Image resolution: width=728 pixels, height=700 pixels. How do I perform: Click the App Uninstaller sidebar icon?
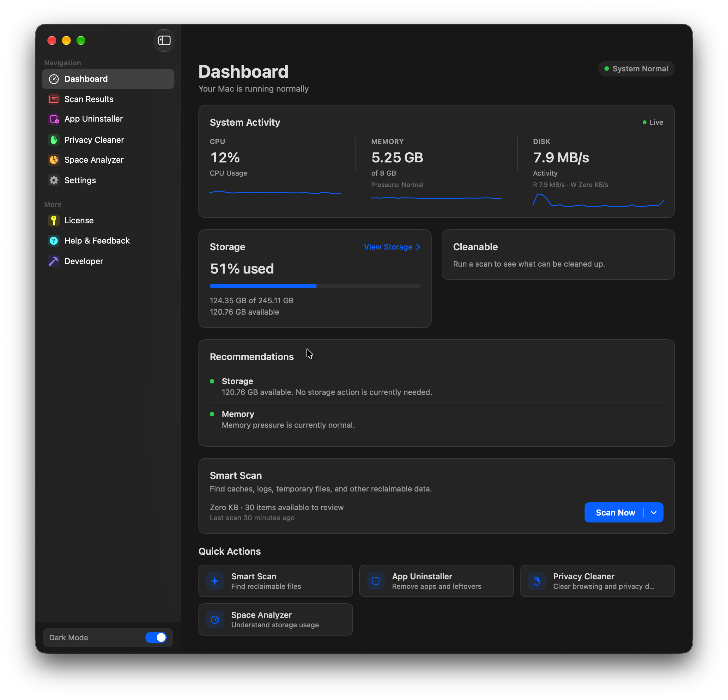click(x=54, y=119)
